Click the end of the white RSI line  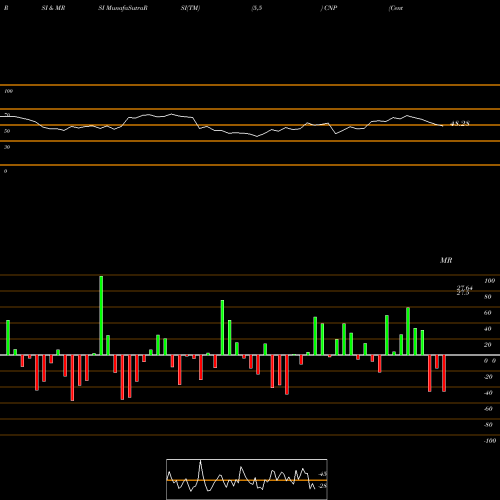[x=443, y=126]
